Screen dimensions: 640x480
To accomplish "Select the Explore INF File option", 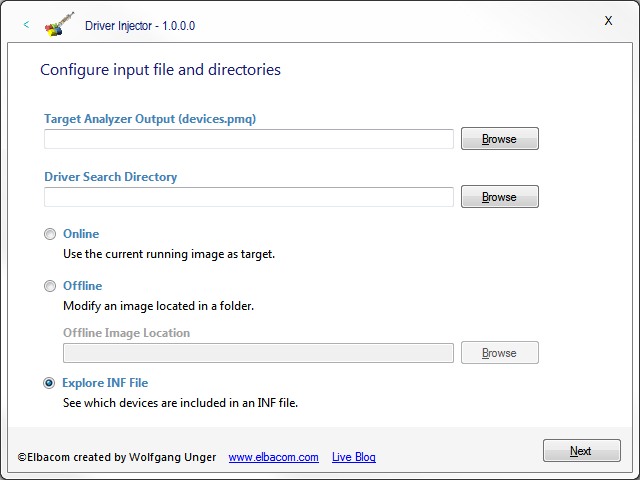I will [x=50, y=383].
